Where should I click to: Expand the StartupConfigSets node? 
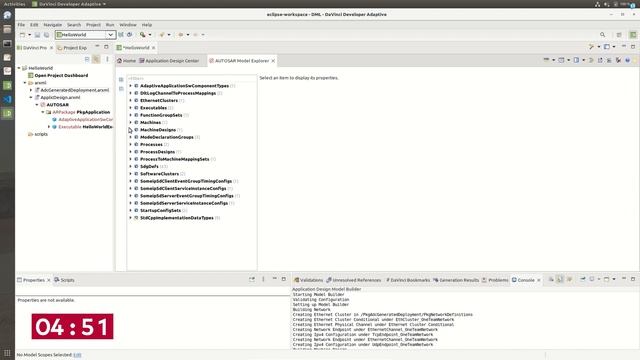[x=131, y=210]
